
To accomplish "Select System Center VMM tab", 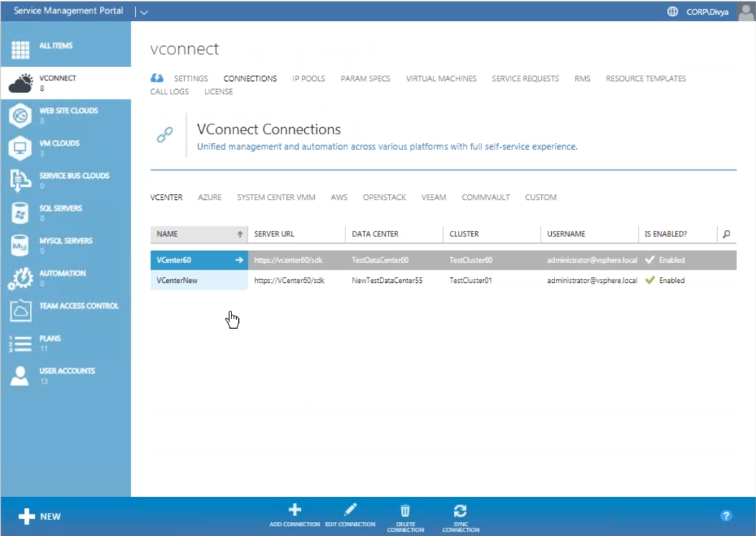I will [277, 197].
